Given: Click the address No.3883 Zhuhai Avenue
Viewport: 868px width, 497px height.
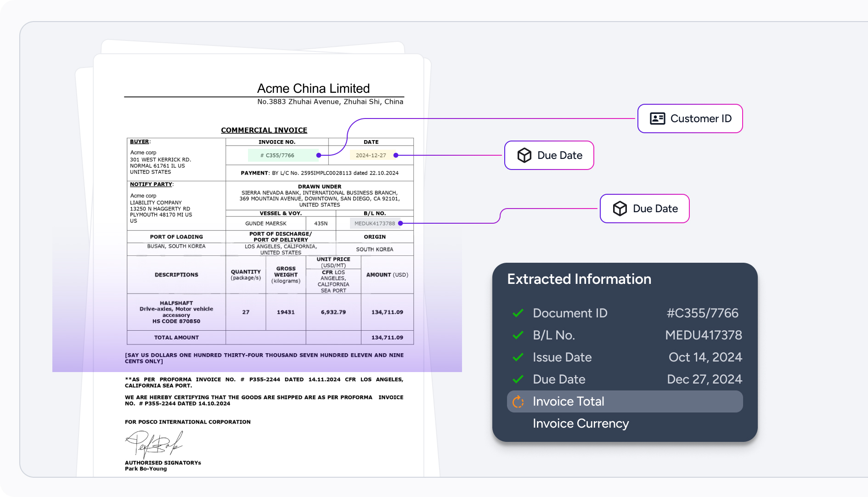Looking at the screenshot, I should pyautogui.click(x=330, y=102).
